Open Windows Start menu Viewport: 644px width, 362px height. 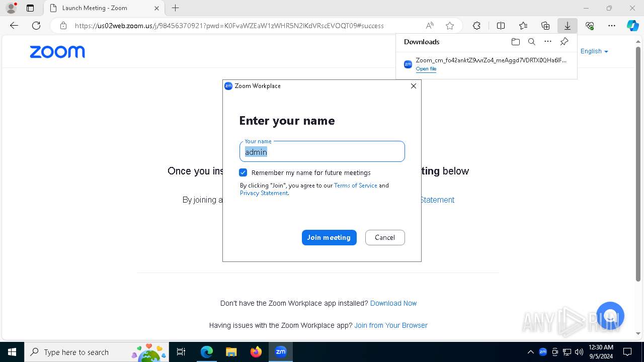12,352
